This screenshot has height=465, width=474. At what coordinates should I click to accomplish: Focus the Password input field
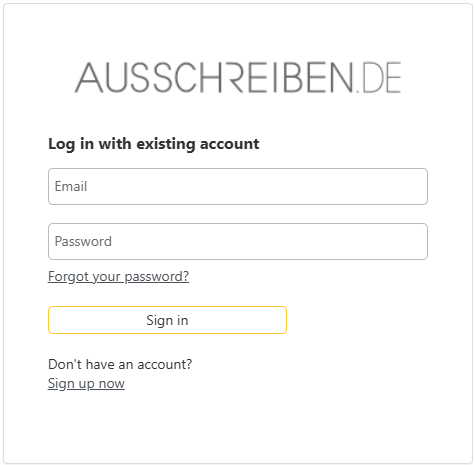point(238,241)
